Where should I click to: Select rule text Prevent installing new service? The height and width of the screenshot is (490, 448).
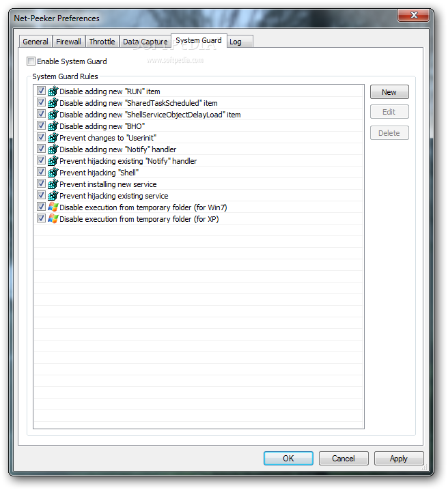coord(108,184)
